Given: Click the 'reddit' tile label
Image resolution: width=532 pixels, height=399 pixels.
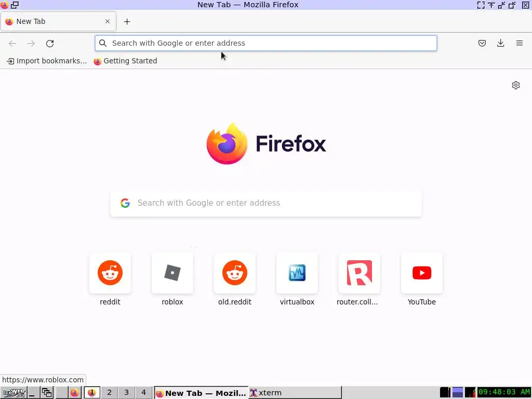Looking at the screenshot, I should tap(110, 302).
